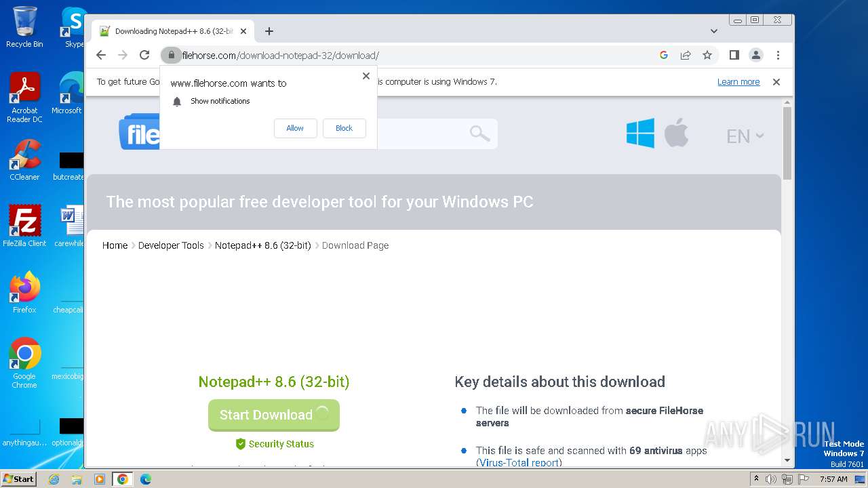Block filehorse notifications
This screenshot has width=868, height=488.
[x=344, y=128]
